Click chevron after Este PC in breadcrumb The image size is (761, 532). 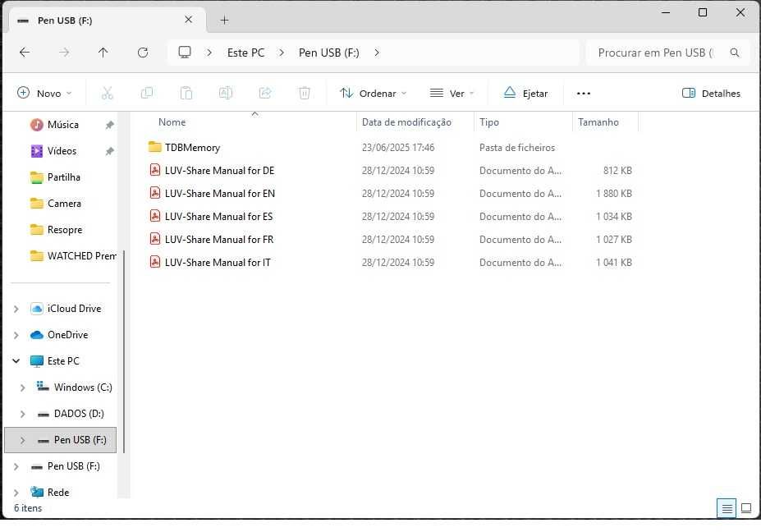pyautogui.click(x=282, y=53)
